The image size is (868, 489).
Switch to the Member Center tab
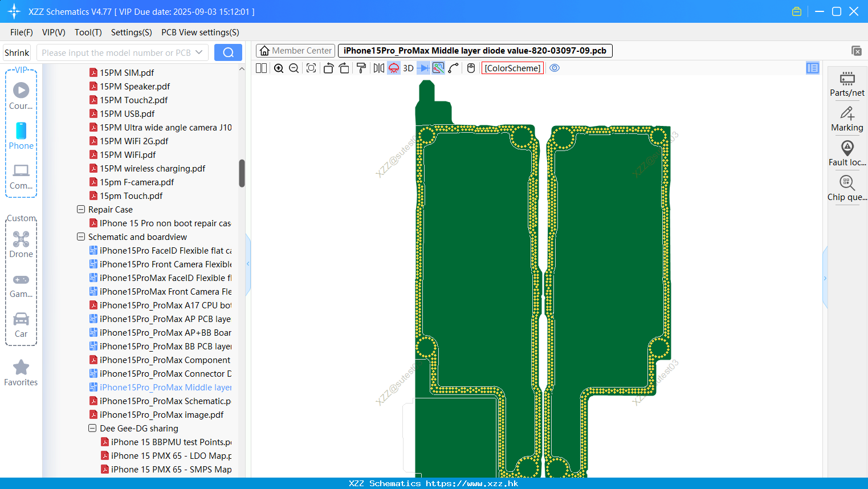pos(295,51)
